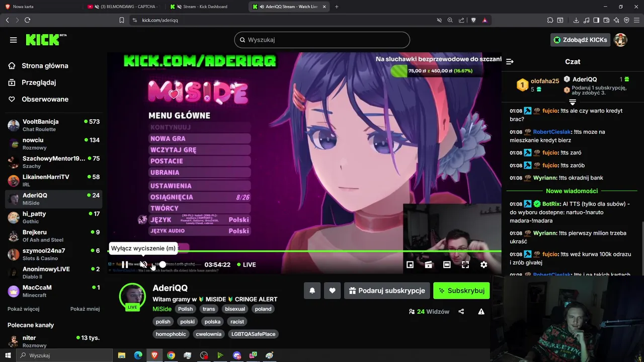Screen dimensions: 644x362
Task: Report the stream using warning triangle icon
Action: pyautogui.click(x=481, y=312)
